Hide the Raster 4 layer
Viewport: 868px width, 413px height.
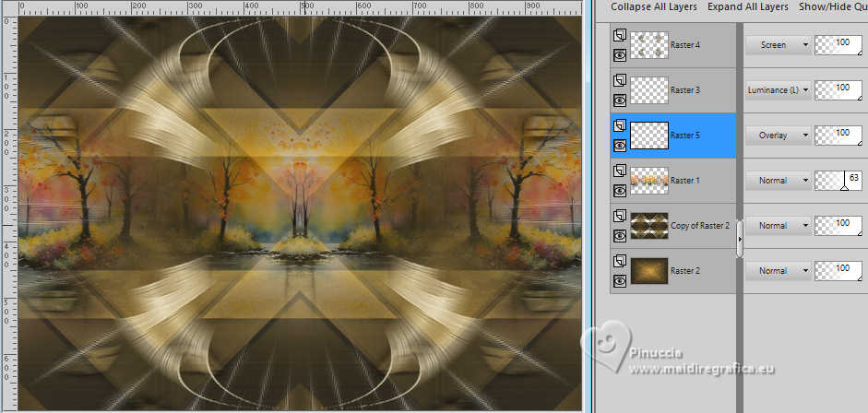tap(620, 54)
